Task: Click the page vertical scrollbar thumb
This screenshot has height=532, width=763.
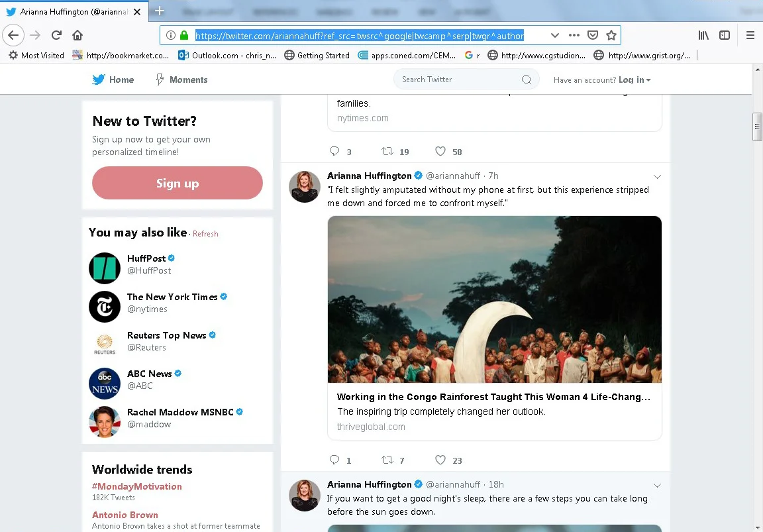Action: (x=757, y=127)
